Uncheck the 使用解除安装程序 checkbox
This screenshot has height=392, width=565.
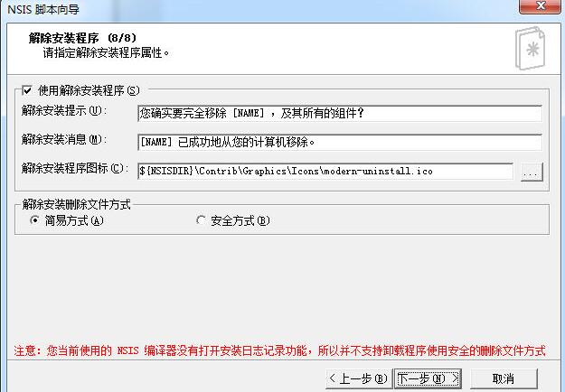click(x=27, y=90)
